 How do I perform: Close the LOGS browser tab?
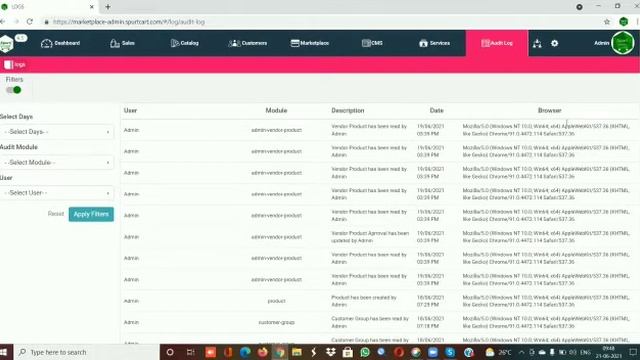point(92,7)
